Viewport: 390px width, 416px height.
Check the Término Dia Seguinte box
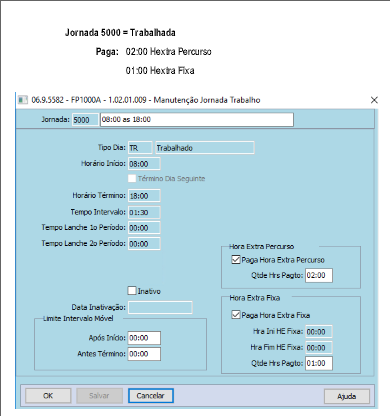(132, 178)
